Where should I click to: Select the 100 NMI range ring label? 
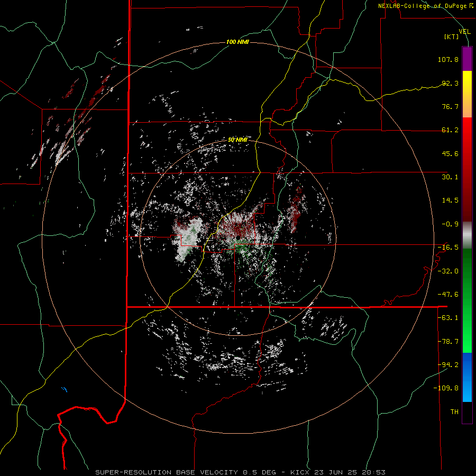(x=237, y=42)
